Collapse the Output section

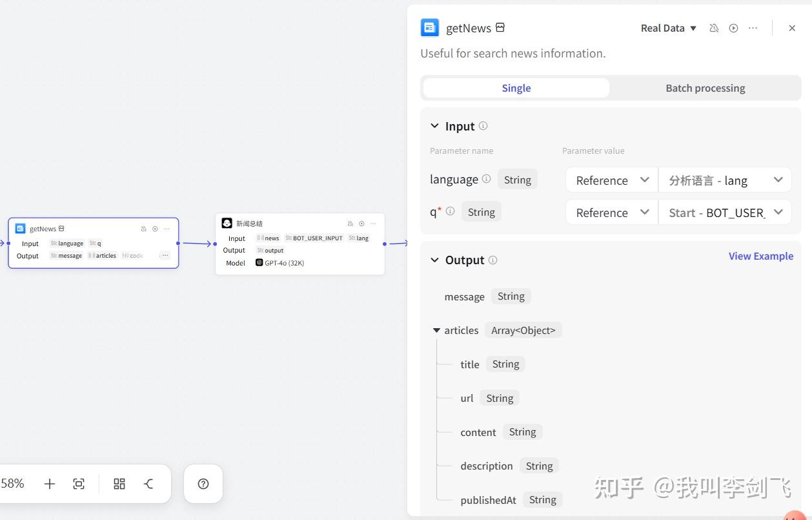click(x=434, y=260)
